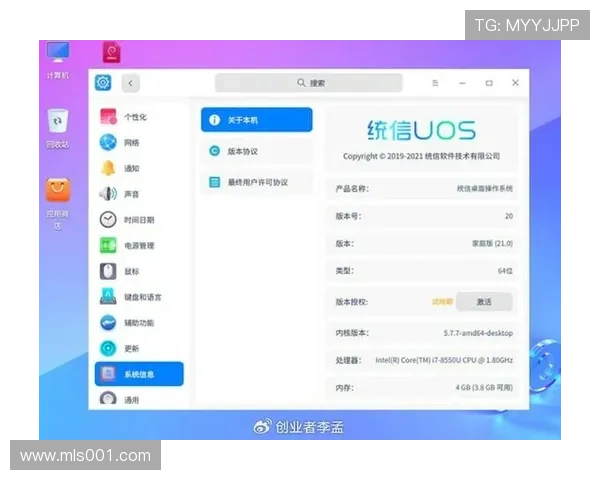Go back with the arrow button
Screen dimensions: 600x480
click(x=130, y=83)
